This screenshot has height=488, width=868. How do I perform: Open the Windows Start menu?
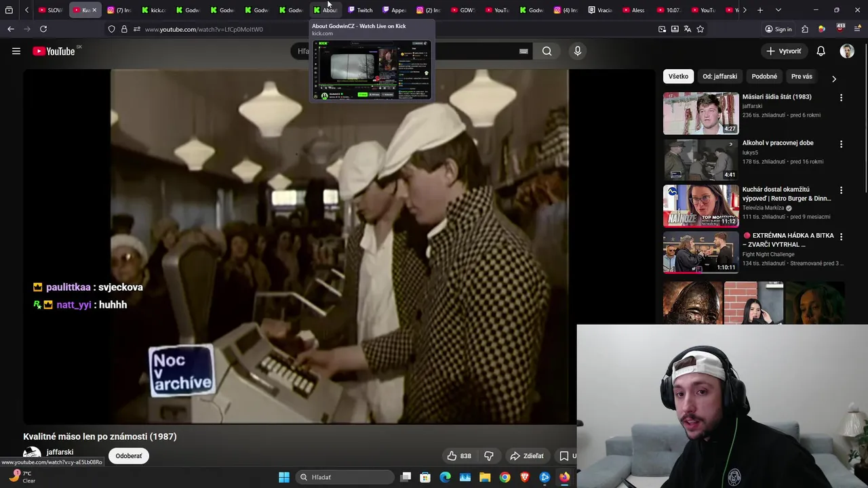coord(284,477)
